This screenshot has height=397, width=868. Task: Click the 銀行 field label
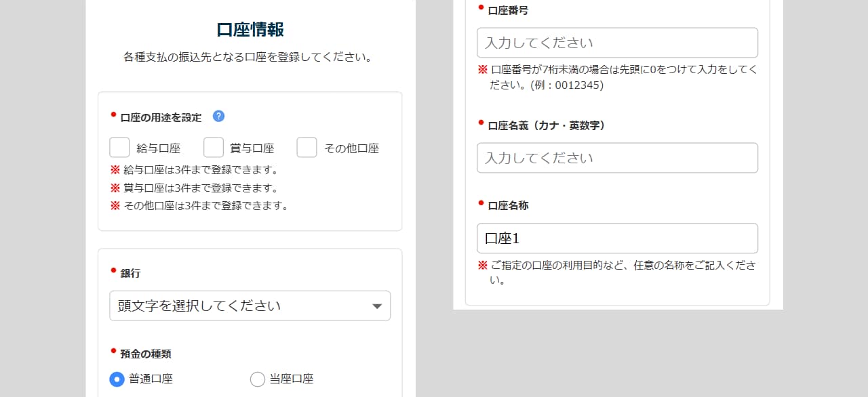(130, 273)
